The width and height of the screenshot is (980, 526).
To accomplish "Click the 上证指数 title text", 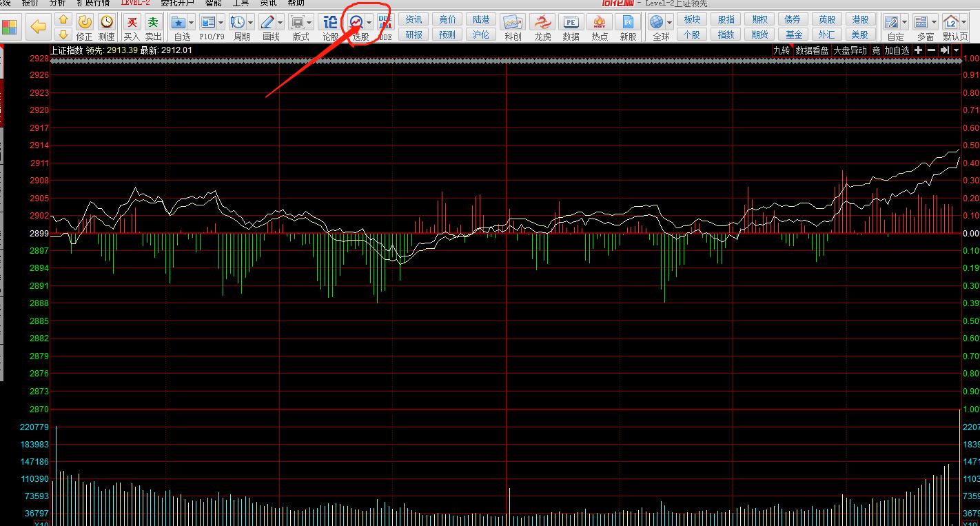I will [67, 50].
